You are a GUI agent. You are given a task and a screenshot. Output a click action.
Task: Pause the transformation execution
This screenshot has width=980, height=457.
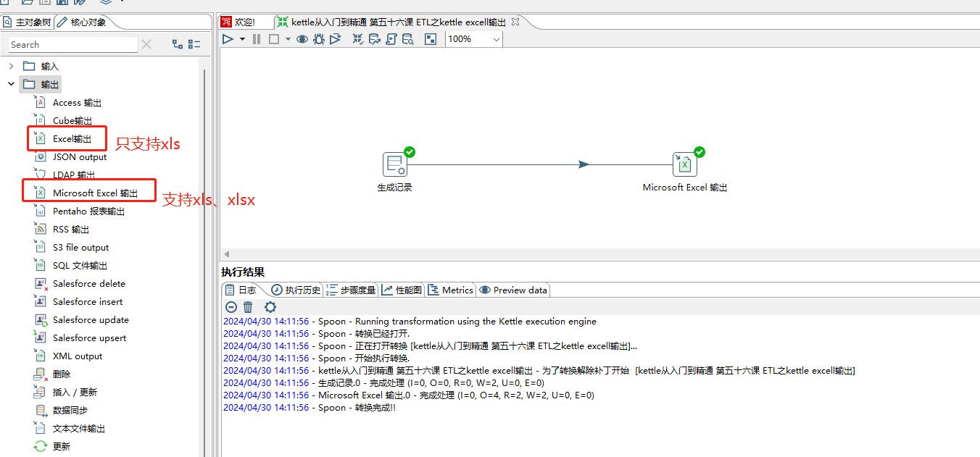(x=256, y=38)
